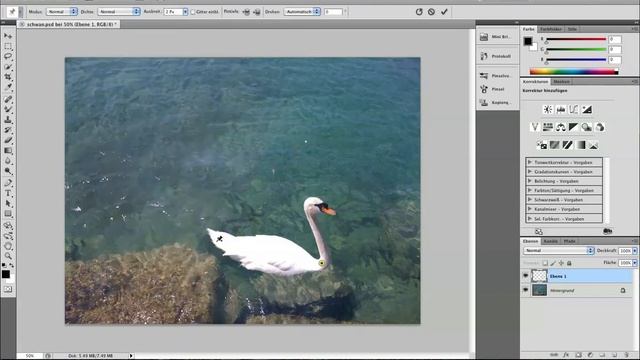The image size is (640, 360).
Task: Select the Spot Healing Brush tool
Action: tap(8, 99)
